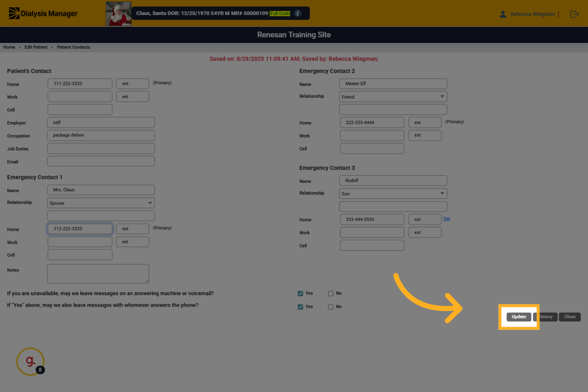Click patient Home phone field 111-222-3333
The image size is (588, 392).
pyautogui.click(x=80, y=84)
